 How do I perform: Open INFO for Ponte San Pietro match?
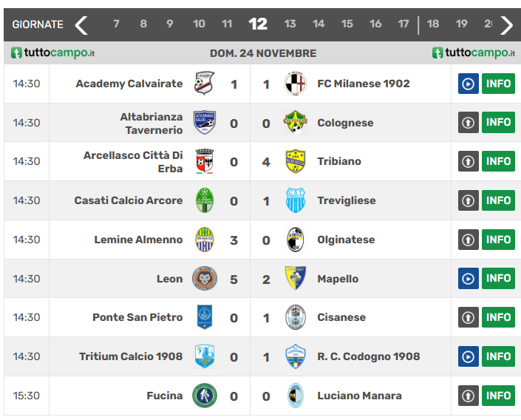[x=498, y=317]
